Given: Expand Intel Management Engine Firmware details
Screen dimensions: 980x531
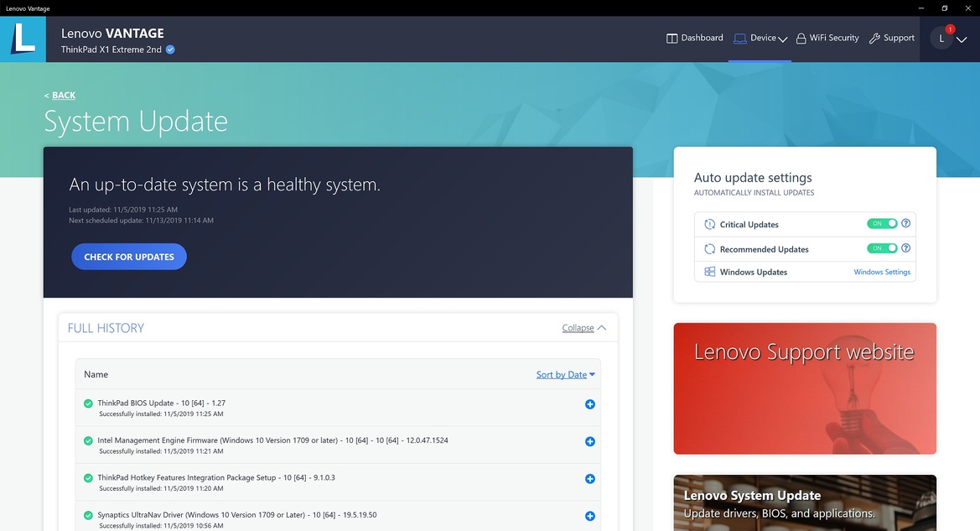Looking at the screenshot, I should click(589, 441).
